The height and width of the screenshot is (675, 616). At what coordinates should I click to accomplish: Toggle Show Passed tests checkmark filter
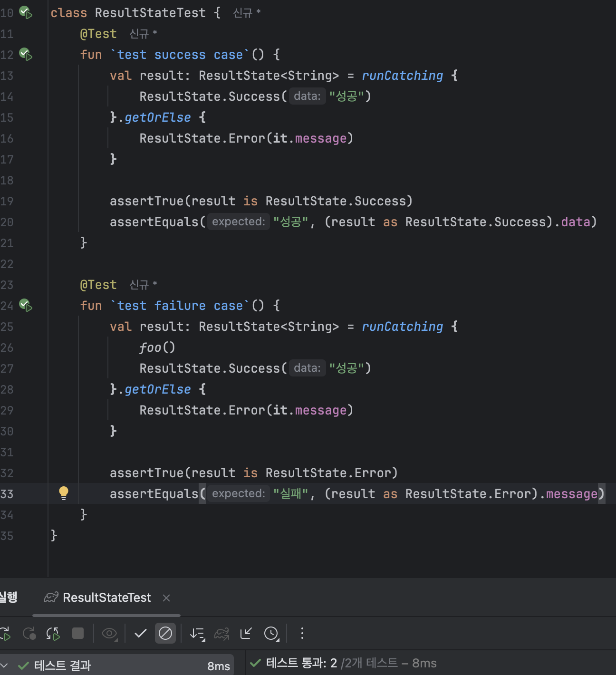coord(141,633)
